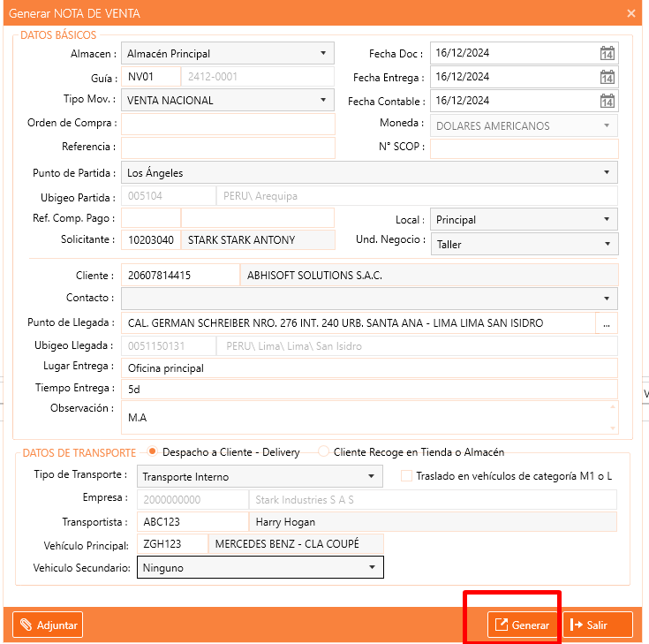The image size is (649, 644).
Task: Click the Guía series field NV01
Action: pyautogui.click(x=151, y=77)
